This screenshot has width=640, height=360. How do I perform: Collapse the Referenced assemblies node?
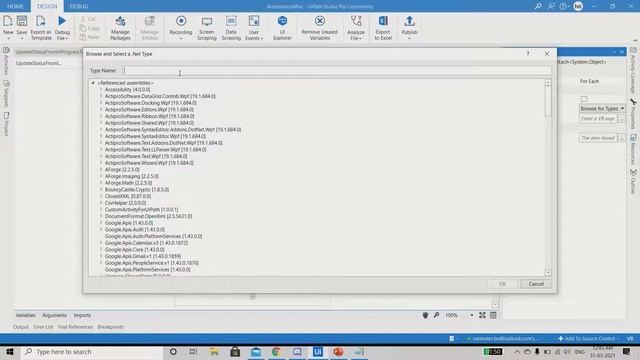[93, 83]
